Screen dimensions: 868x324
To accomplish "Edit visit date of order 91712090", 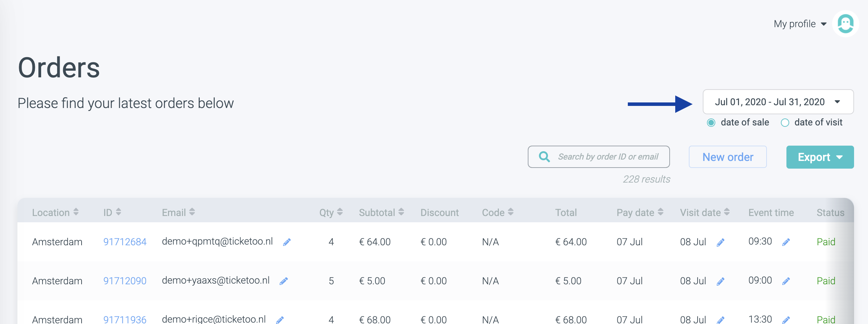I will click(x=721, y=281).
